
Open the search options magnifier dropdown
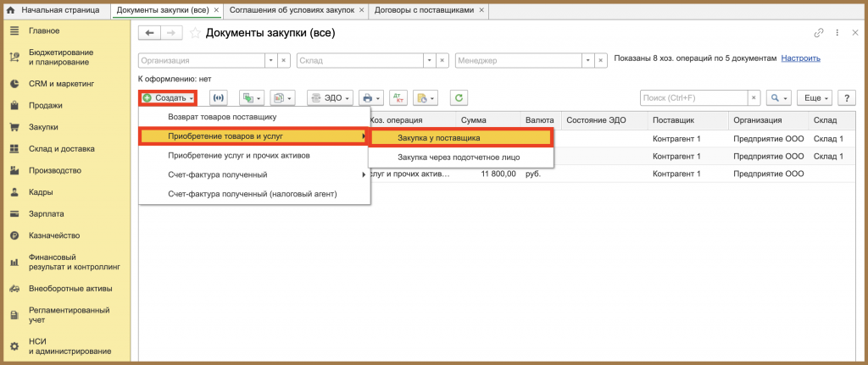pos(780,98)
